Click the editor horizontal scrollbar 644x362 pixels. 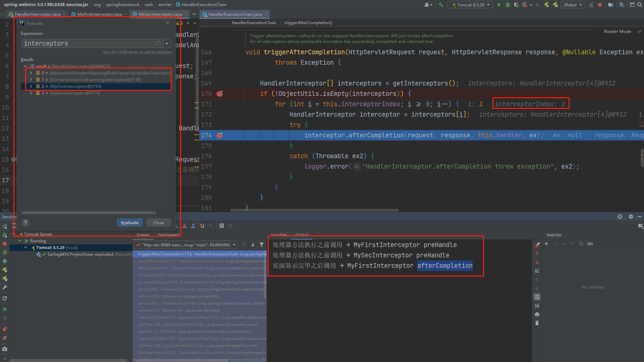[315, 210]
